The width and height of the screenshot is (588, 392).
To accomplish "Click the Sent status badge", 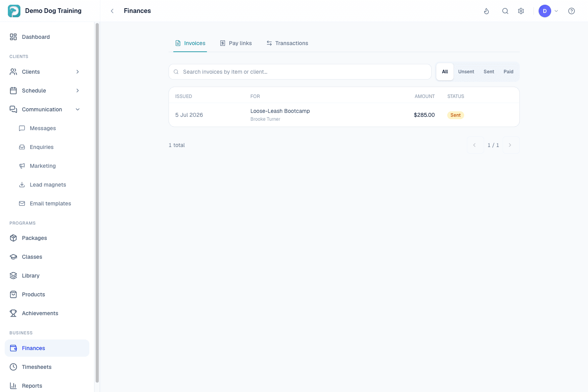I will pyautogui.click(x=456, y=115).
